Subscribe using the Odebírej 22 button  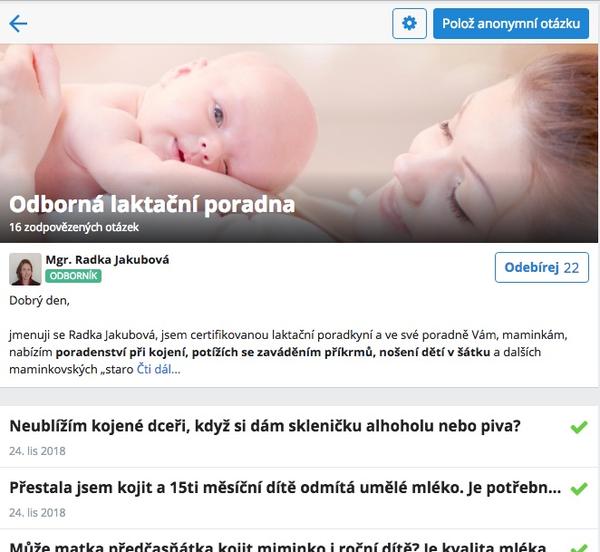[x=541, y=267]
